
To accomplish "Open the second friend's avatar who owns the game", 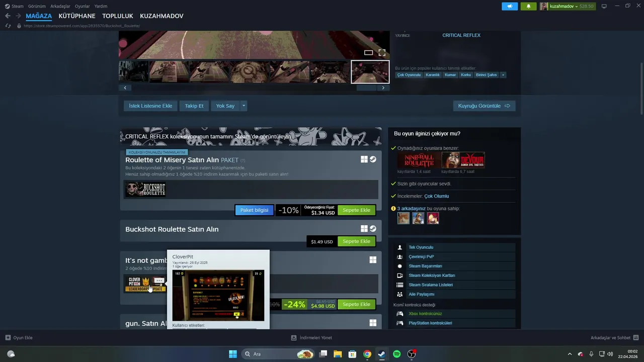I will (418, 218).
